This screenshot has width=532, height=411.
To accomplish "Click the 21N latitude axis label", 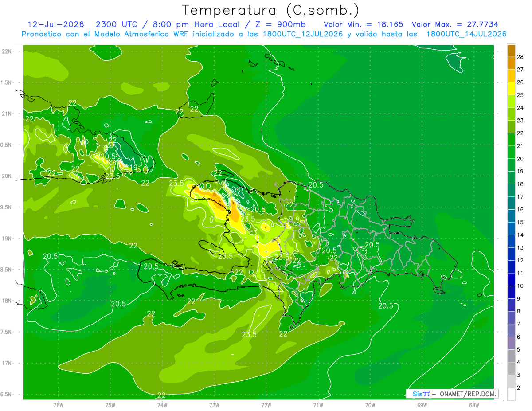I will click(x=7, y=114).
